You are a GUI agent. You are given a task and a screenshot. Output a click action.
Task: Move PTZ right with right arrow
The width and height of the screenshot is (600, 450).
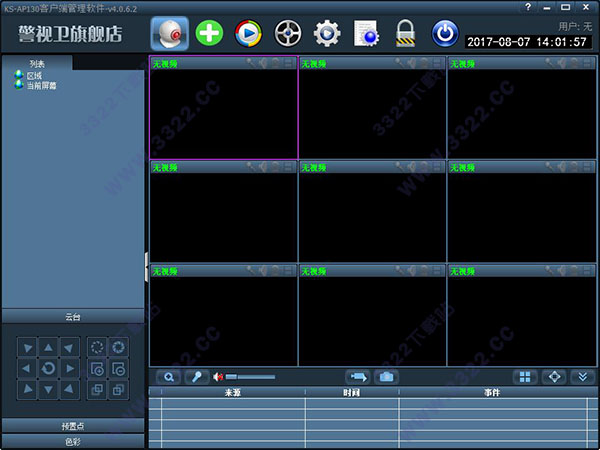[x=70, y=368]
